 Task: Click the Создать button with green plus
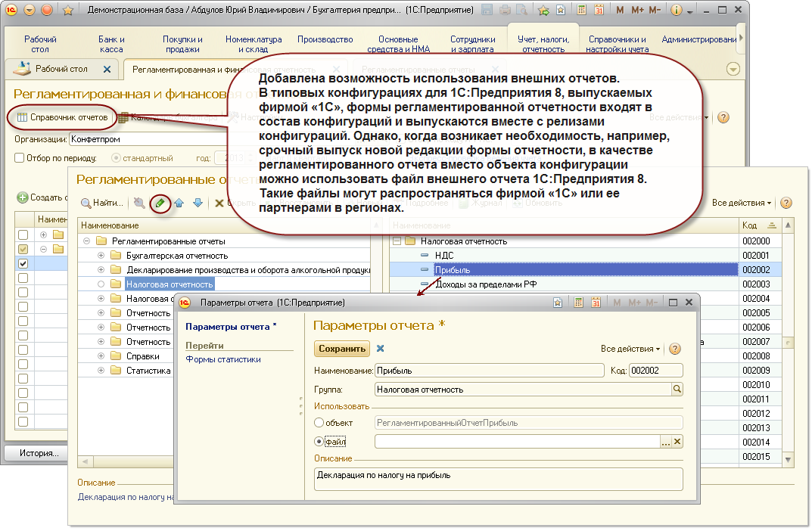[x=40, y=197]
